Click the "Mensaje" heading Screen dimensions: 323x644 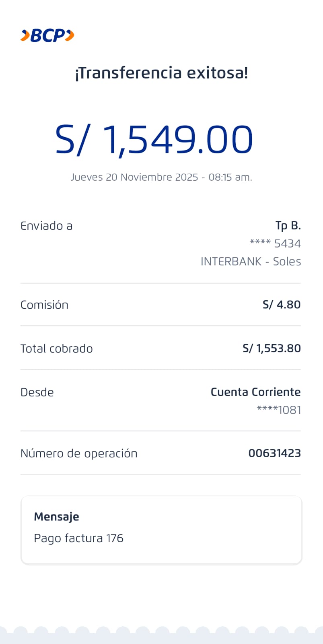coord(56,517)
